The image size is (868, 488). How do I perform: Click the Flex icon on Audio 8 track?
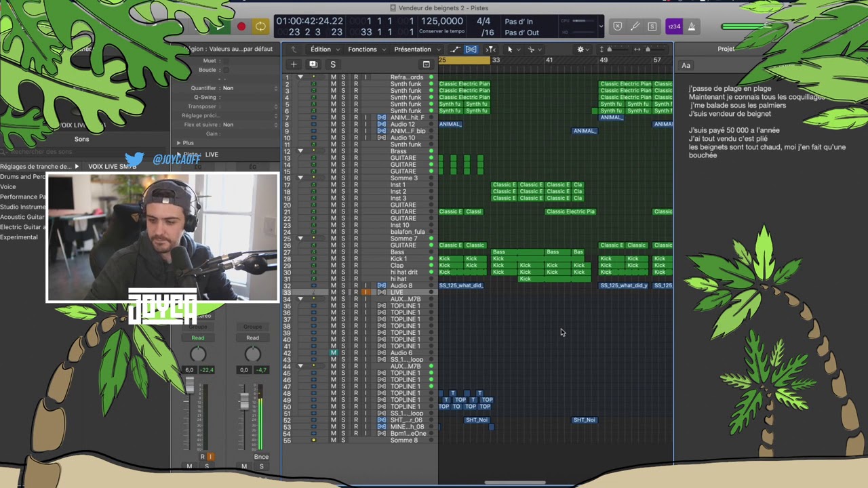(x=381, y=285)
